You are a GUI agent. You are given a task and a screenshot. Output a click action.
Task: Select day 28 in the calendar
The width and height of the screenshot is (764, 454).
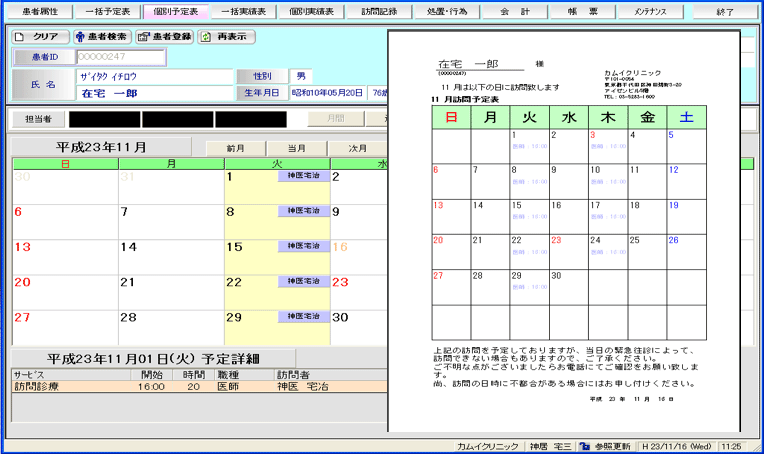coord(172,327)
